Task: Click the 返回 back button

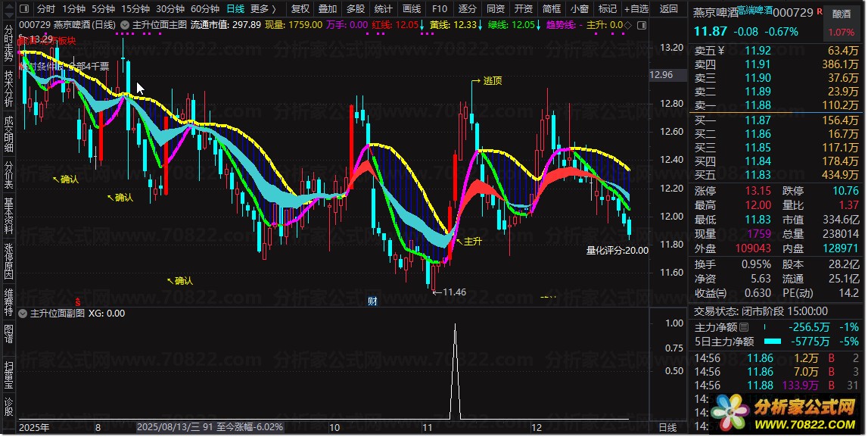Action: pos(669,9)
